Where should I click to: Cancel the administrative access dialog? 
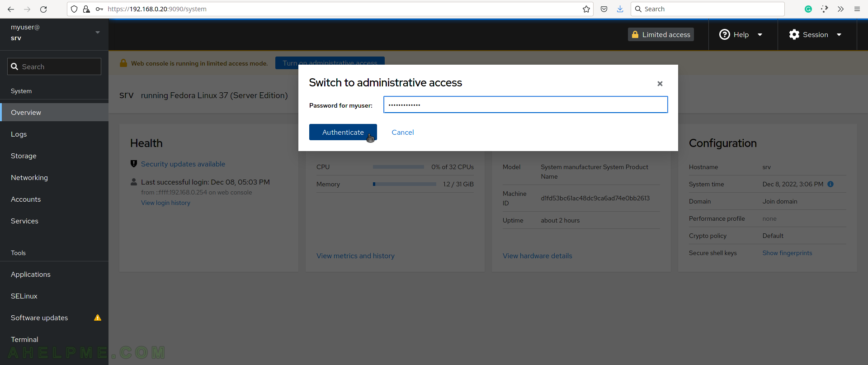tap(402, 132)
